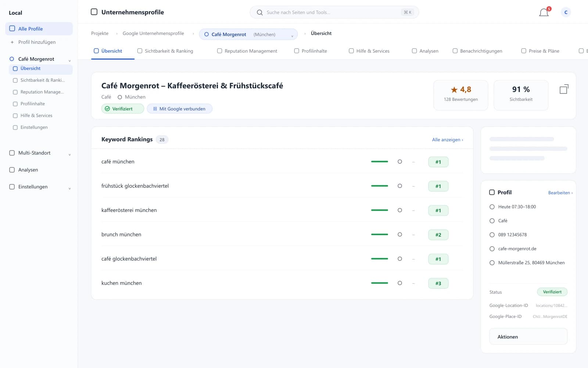Viewport: 588px width, 368px height.
Task: Open the notifications bell
Action: [x=544, y=13]
